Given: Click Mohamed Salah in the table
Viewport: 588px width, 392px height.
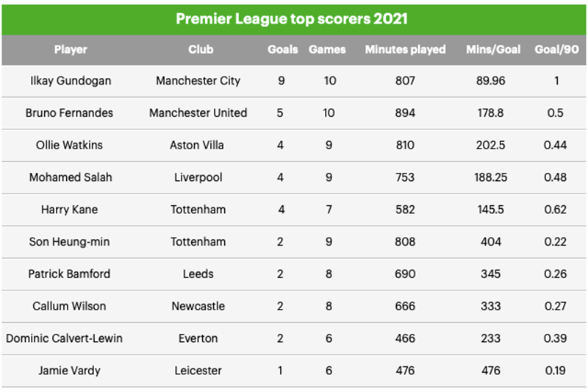Looking at the screenshot, I should coord(70,177).
